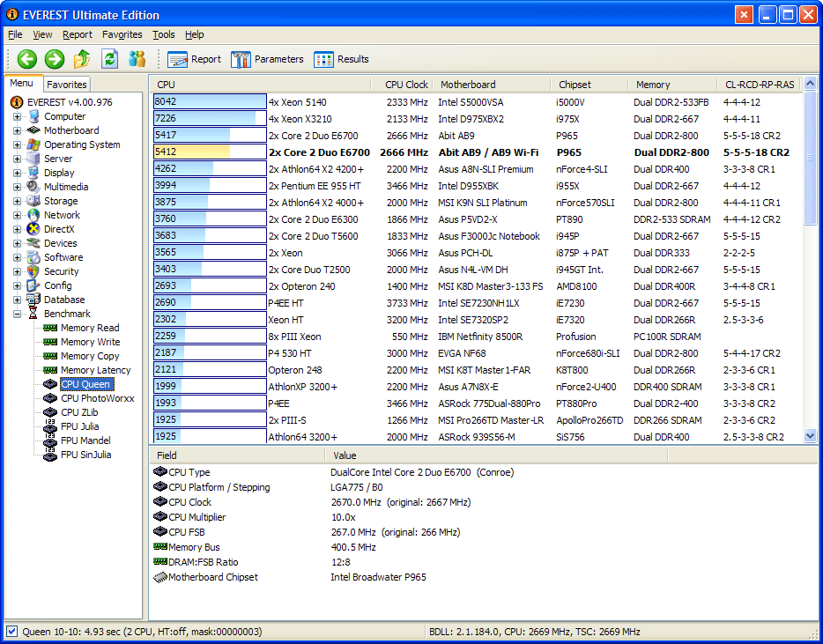The image size is (823, 644).
Task: Click the 8042 Xeon 5140 result bar
Action: [210, 101]
